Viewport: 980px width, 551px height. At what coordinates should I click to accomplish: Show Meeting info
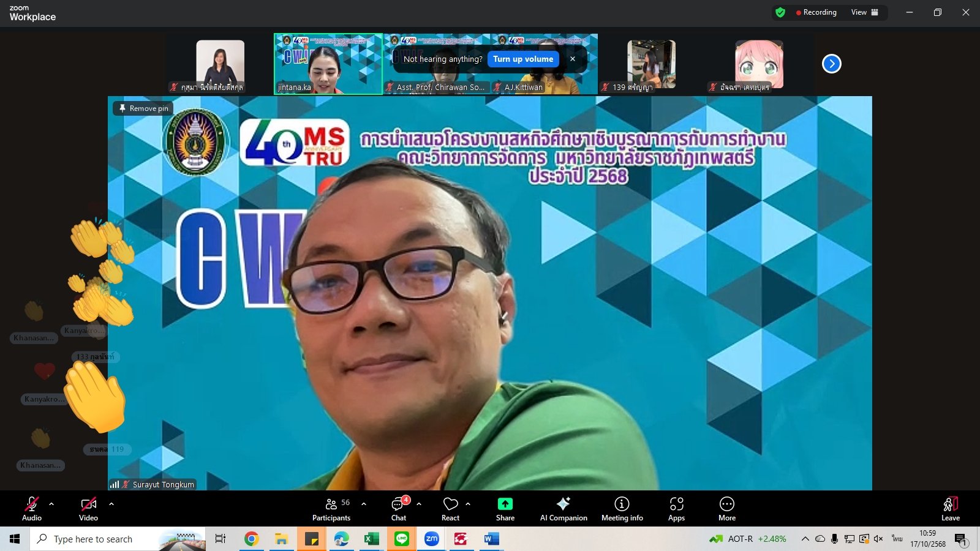tap(622, 509)
